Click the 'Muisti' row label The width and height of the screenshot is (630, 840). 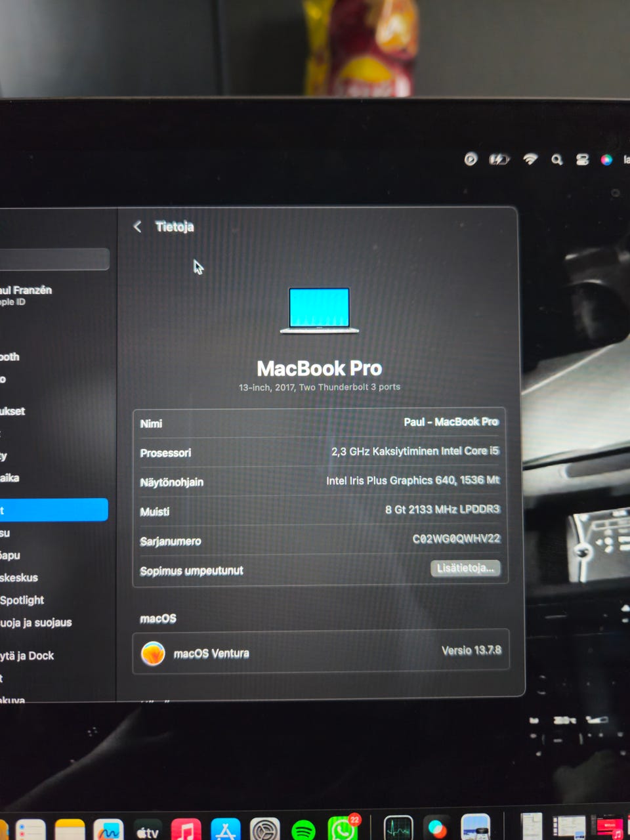[154, 512]
